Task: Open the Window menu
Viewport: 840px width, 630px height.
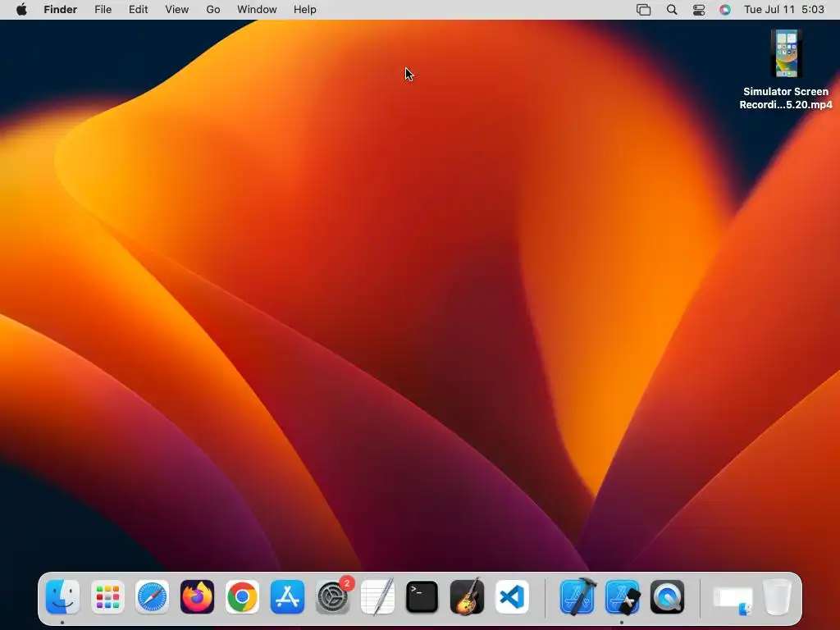Action: 257,10
